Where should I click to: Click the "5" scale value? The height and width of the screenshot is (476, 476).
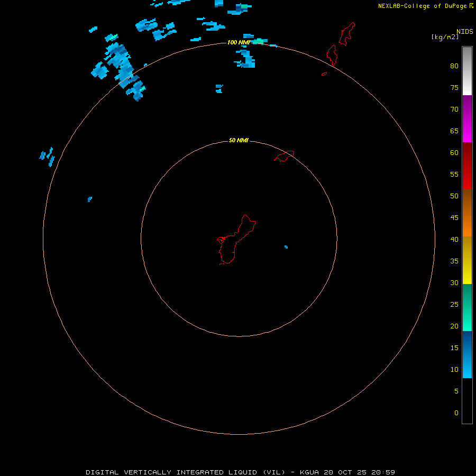tap(456, 391)
